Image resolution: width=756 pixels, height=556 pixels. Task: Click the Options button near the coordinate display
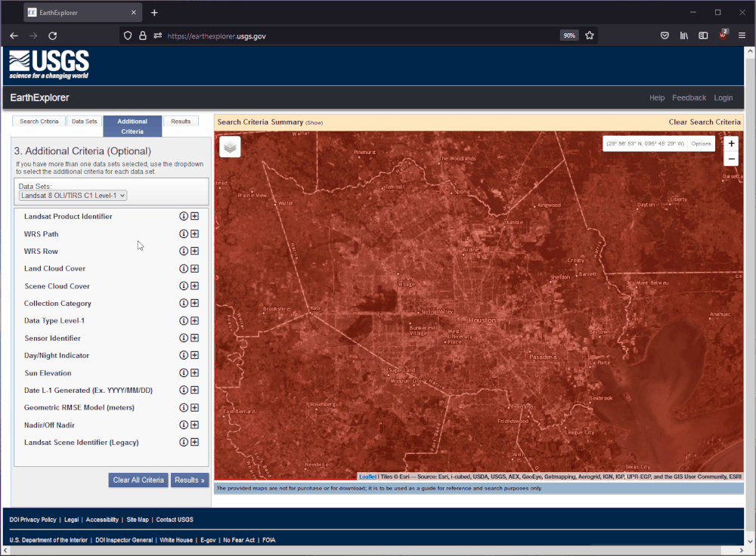coord(700,143)
